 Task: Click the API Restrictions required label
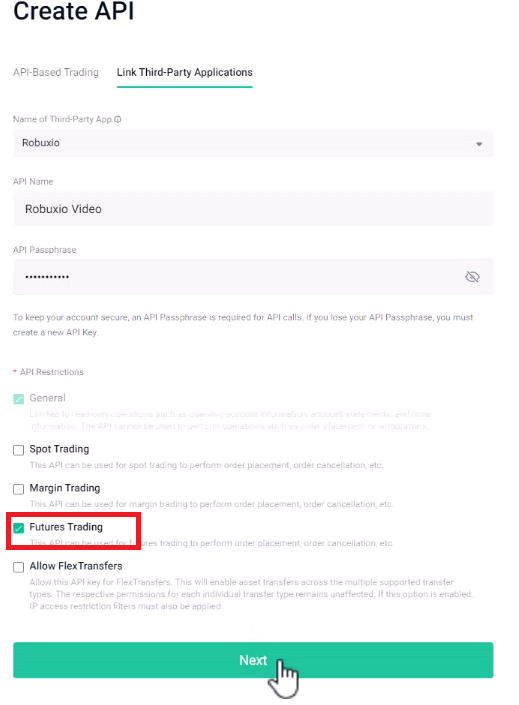click(x=49, y=372)
